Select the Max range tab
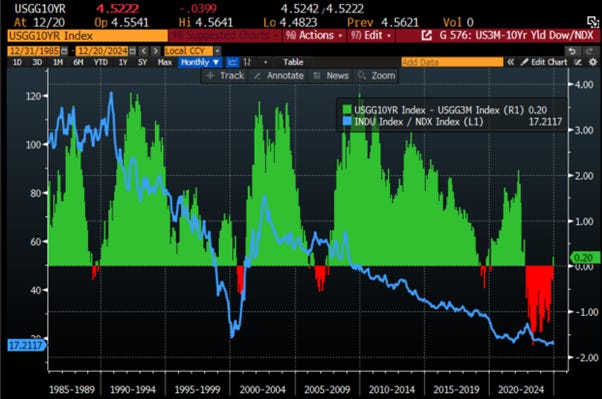Image resolution: width=602 pixels, height=399 pixels. click(x=165, y=62)
